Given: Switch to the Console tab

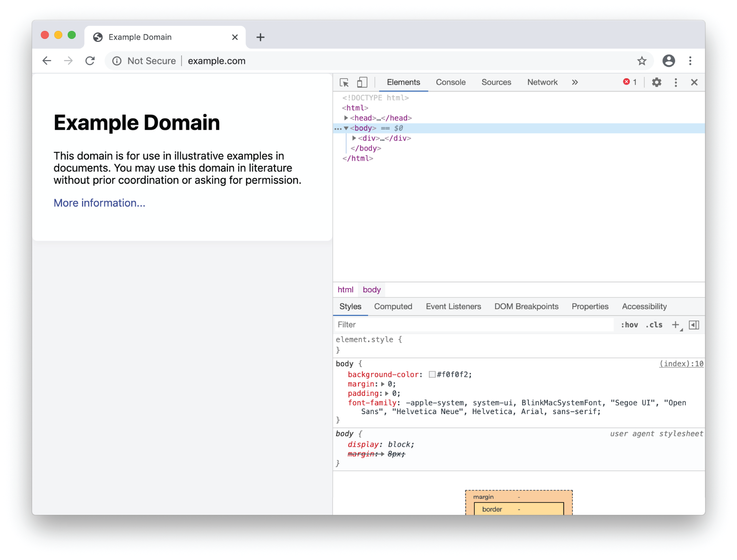Looking at the screenshot, I should (450, 82).
